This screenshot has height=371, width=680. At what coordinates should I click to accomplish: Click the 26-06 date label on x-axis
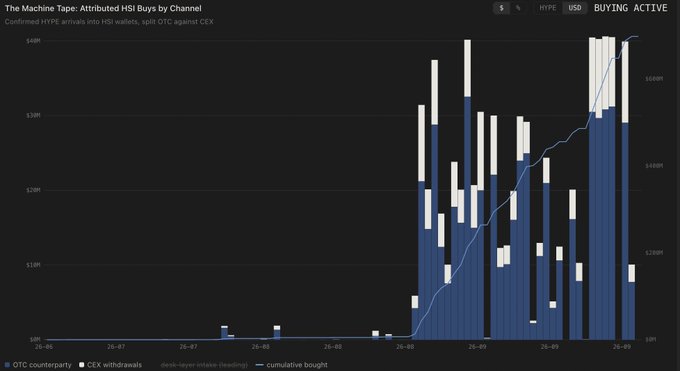click(44, 347)
